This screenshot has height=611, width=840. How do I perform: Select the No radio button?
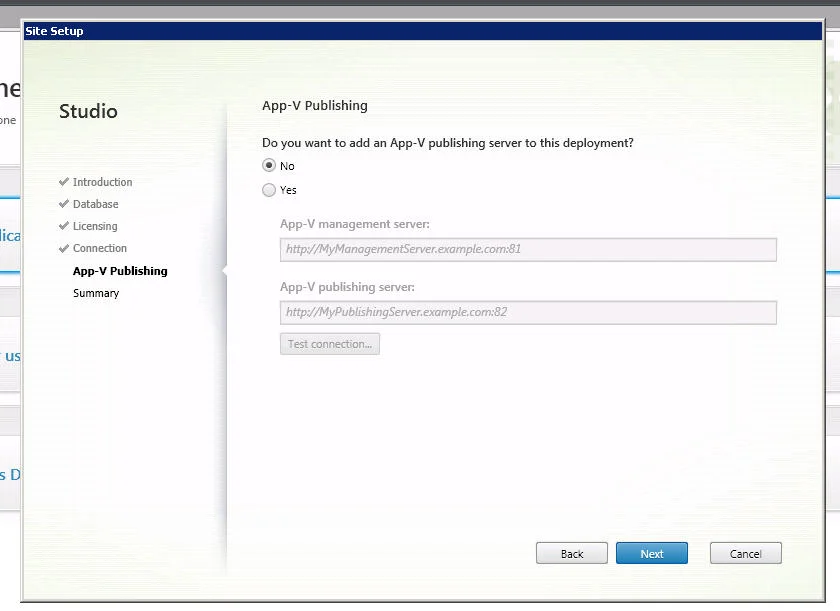point(269,165)
